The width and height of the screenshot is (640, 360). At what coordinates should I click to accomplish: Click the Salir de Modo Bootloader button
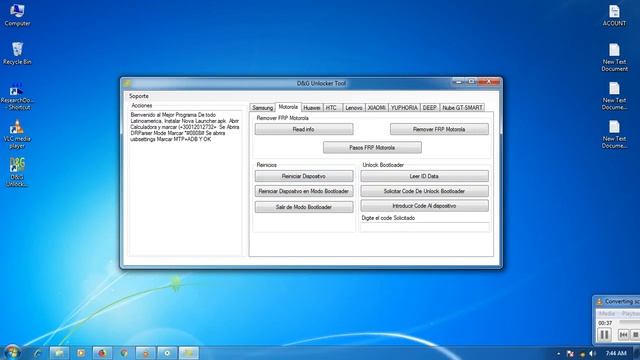[304, 207]
